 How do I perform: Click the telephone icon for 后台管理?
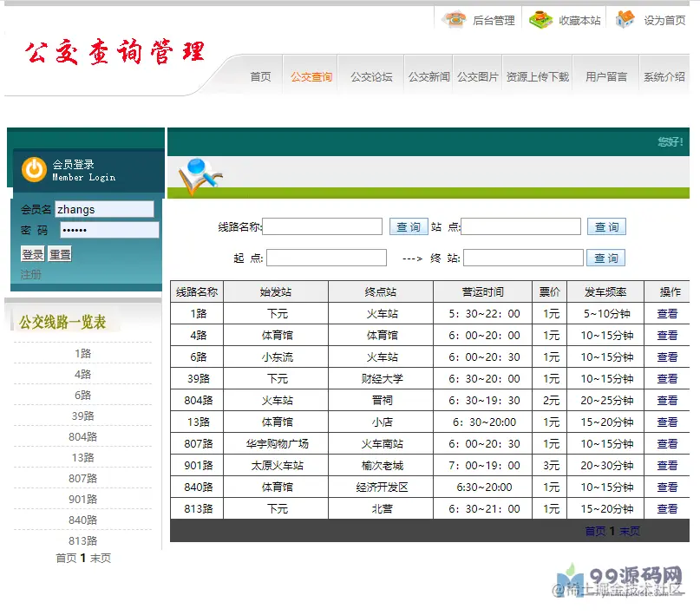click(x=454, y=20)
